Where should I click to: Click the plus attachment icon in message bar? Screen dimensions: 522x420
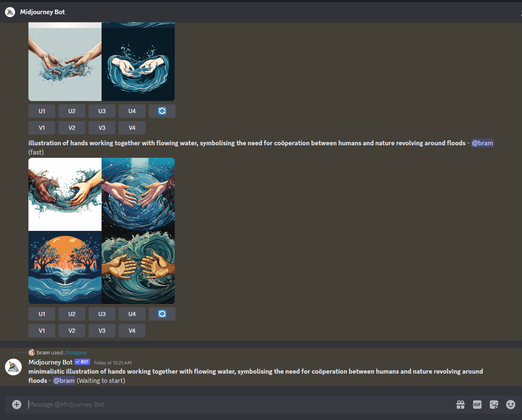coord(17,404)
